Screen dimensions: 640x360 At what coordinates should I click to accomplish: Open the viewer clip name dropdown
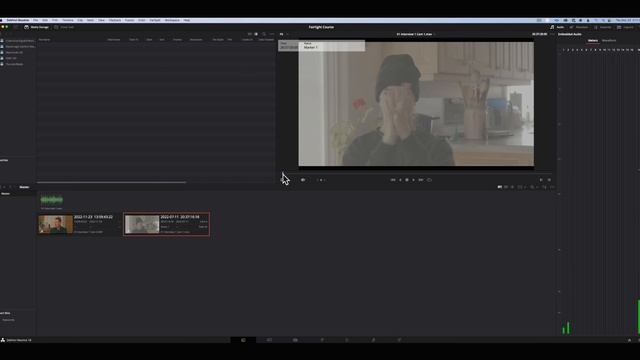pos(416,34)
